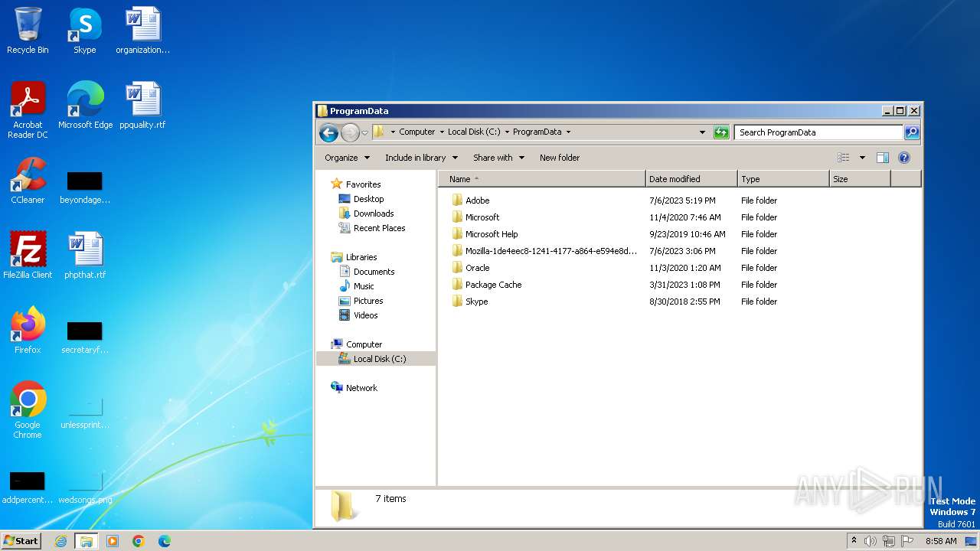980x551 pixels.
Task: Select the addpercent desktop file
Action: tap(28, 487)
